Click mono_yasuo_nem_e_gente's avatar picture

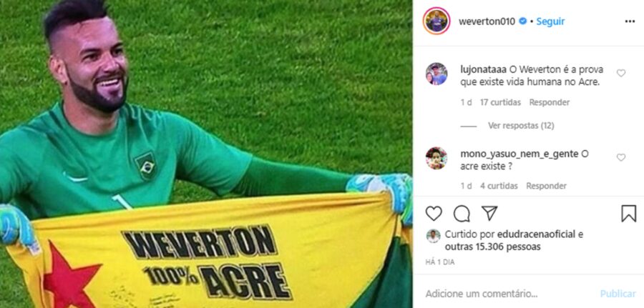(436, 159)
